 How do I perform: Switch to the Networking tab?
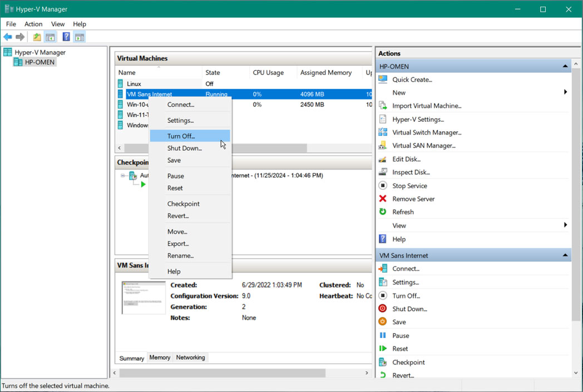(190, 358)
